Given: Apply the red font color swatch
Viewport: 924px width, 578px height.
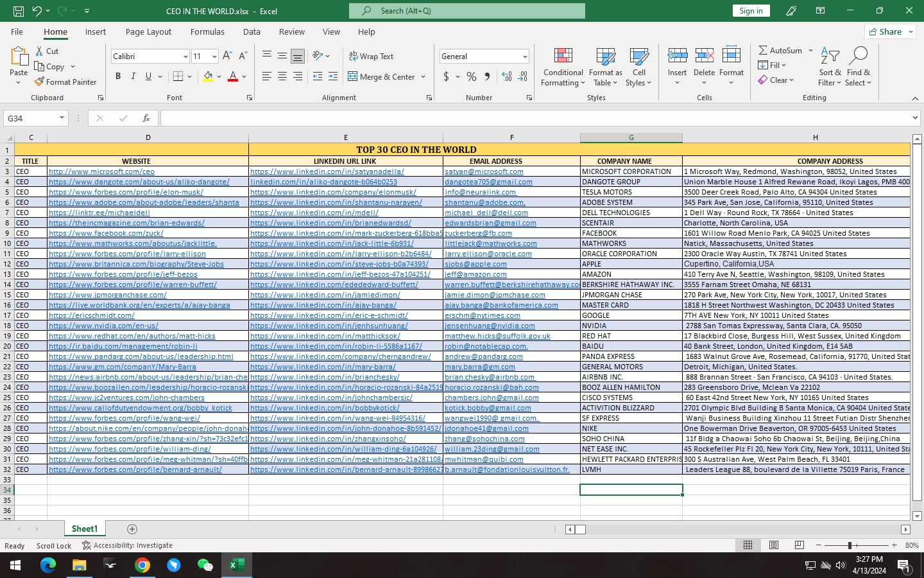Looking at the screenshot, I should coord(233,76).
